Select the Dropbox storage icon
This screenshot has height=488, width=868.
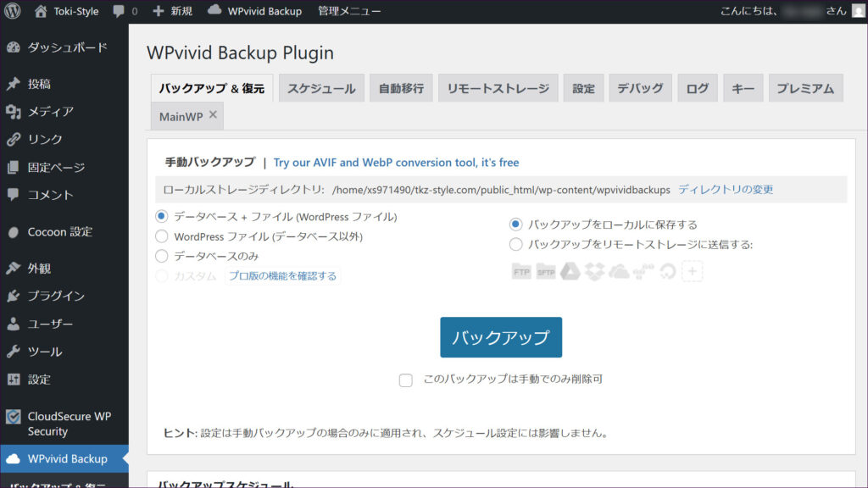coord(594,272)
